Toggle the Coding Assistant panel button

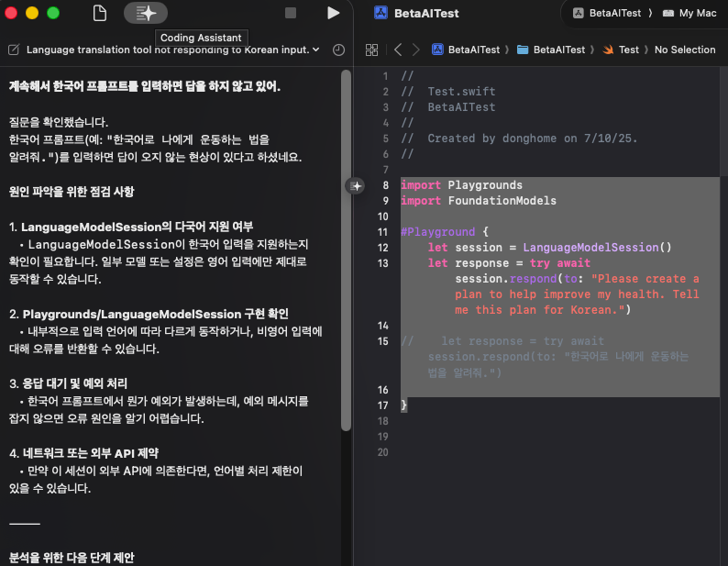pyautogui.click(x=146, y=13)
